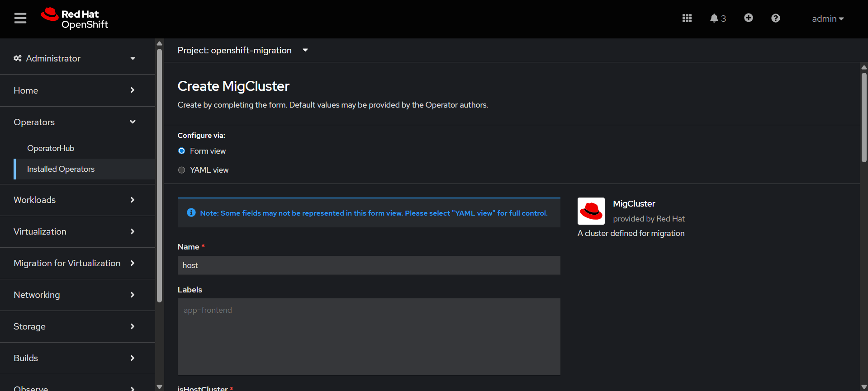Click the plus import YAML icon
The width and height of the screenshot is (868, 391).
[x=748, y=18]
